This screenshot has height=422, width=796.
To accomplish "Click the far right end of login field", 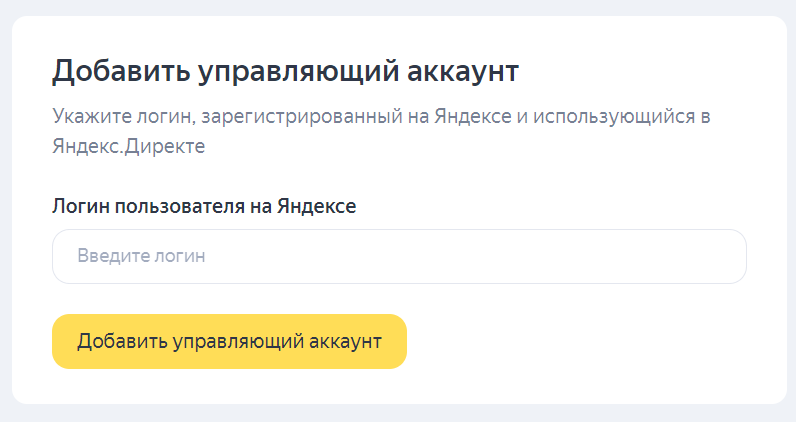I will click(x=731, y=256).
